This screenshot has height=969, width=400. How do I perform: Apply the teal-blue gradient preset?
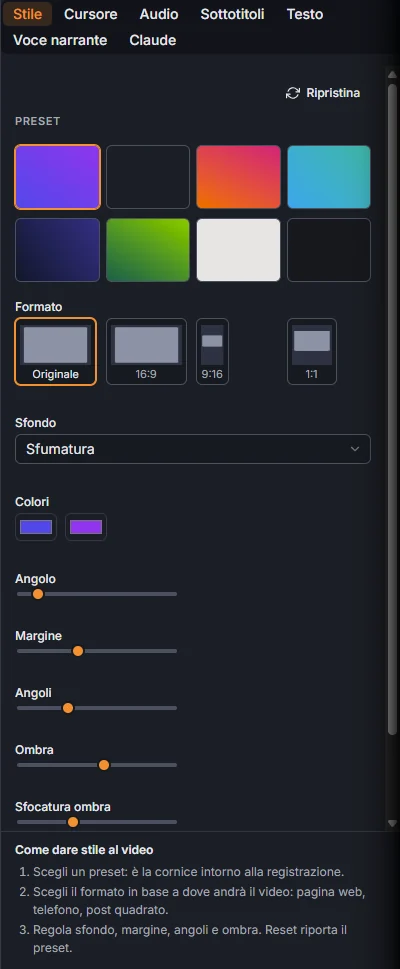(x=329, y=177)
